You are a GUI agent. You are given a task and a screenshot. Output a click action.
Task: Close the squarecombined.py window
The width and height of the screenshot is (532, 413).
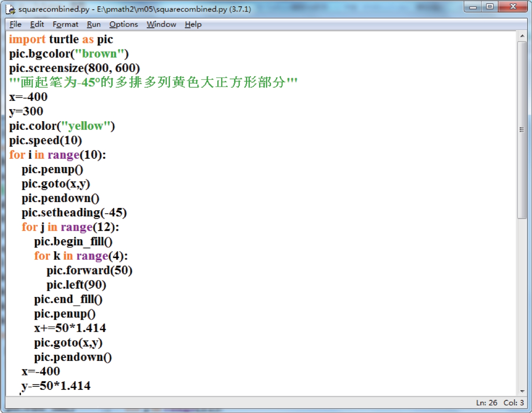(x=513, y=7)
